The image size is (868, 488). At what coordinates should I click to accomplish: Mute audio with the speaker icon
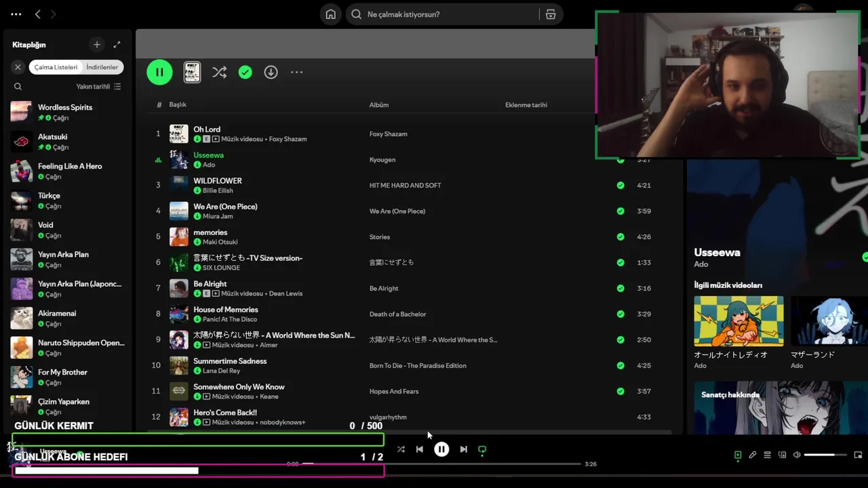click(797, 455)
